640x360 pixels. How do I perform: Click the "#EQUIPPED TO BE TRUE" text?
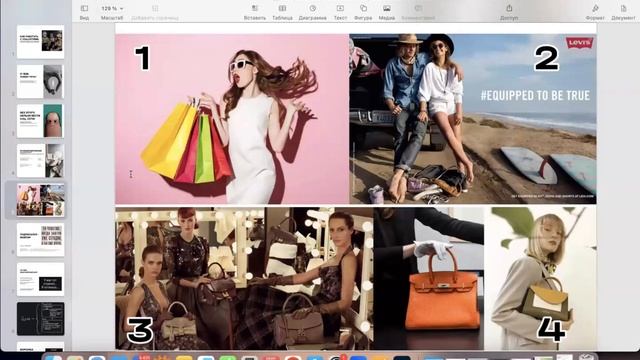pos(535,96)
